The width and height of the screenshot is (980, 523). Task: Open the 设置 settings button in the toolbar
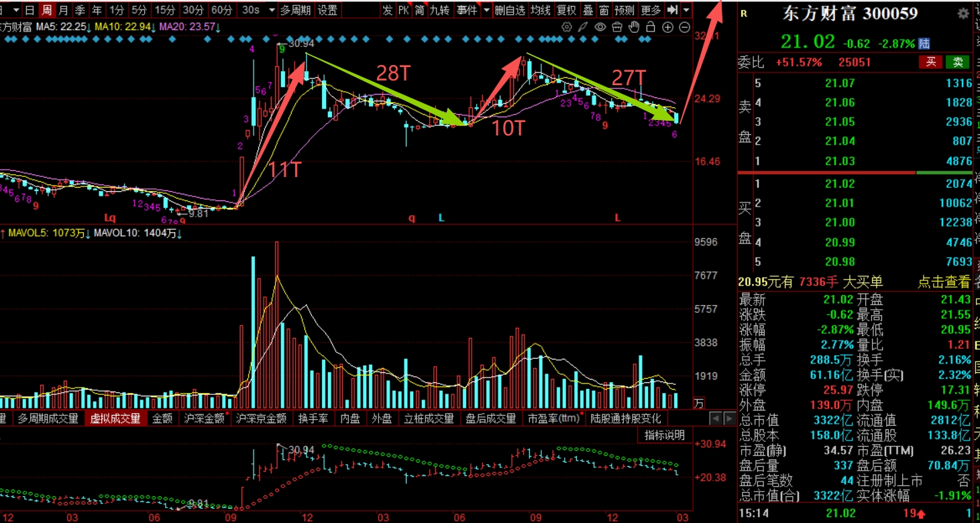327,10
